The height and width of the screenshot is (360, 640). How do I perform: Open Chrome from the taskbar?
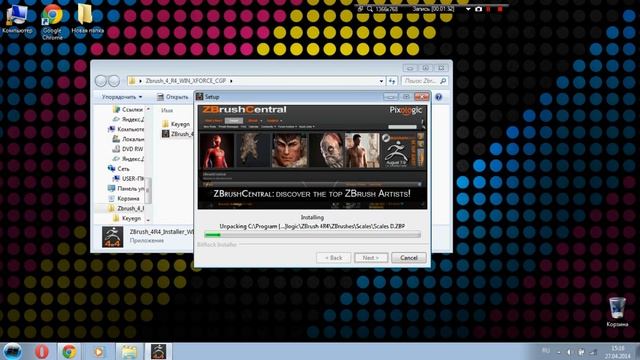tap(69, 351)
